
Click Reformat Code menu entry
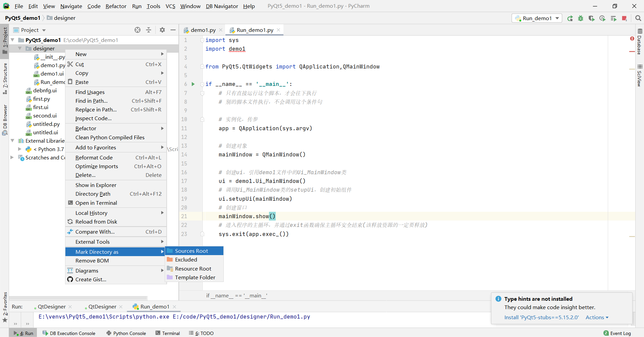coord(116,157)
